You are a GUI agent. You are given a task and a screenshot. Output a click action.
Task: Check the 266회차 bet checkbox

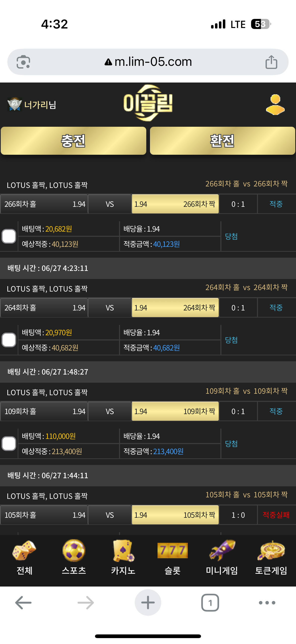(x=9, y=236)
